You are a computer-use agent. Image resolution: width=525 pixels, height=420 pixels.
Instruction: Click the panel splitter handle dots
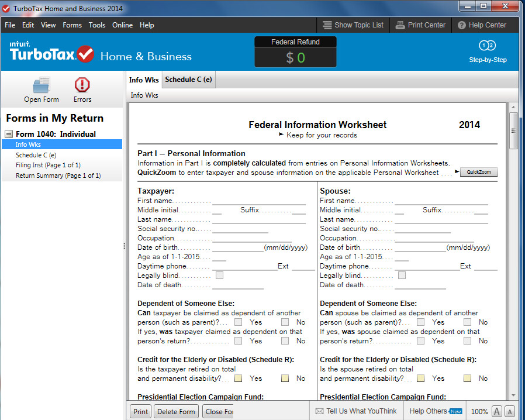pos(124,246)
